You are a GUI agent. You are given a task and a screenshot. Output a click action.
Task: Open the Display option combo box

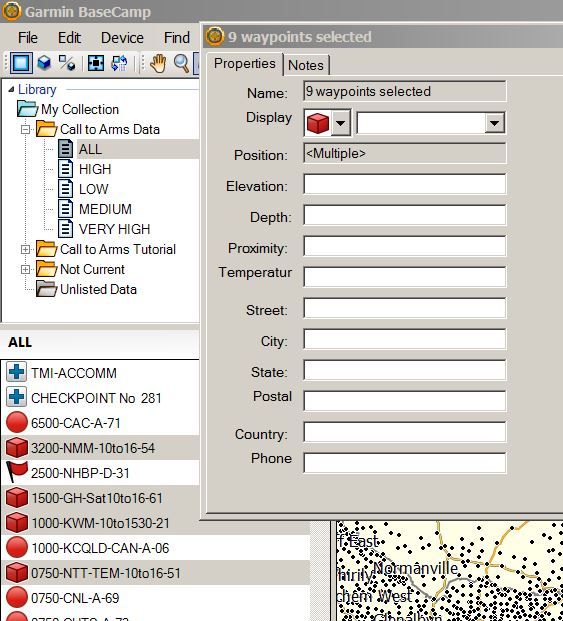[x=431, y=123]
